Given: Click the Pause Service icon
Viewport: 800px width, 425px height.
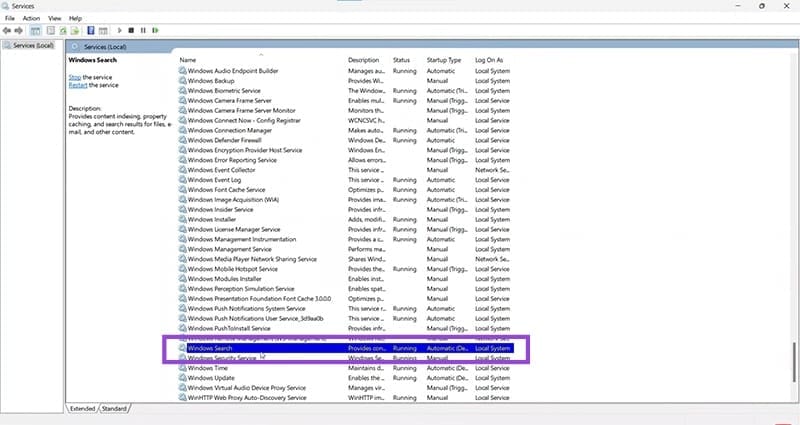Looking at the screenshot, I should [143, 31].
